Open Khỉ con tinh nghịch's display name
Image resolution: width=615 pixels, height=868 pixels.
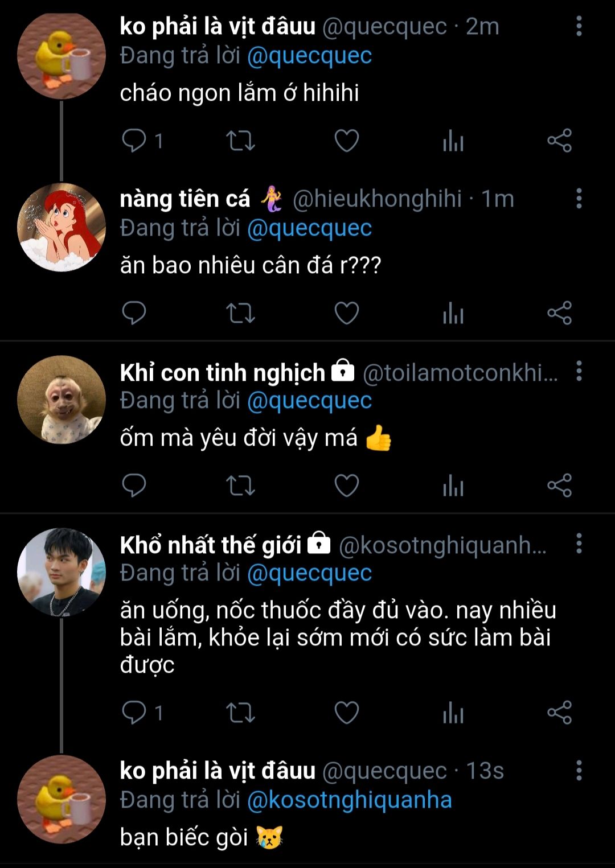(222, 373)
